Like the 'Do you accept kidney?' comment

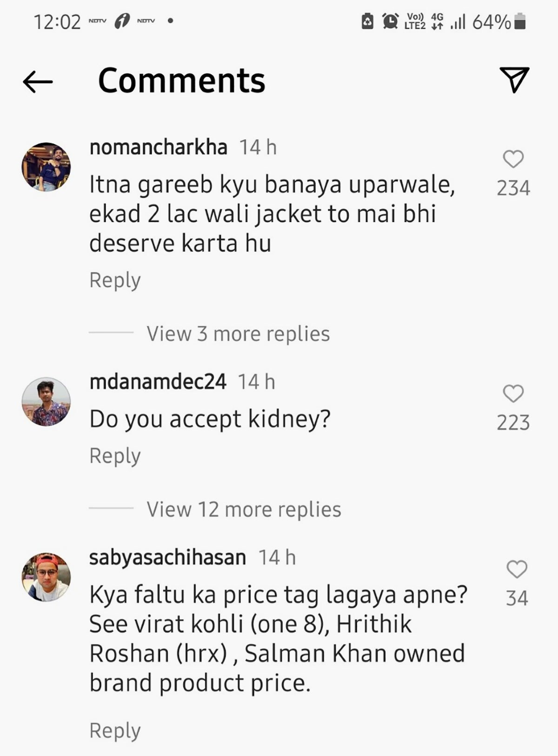(513, 394)
